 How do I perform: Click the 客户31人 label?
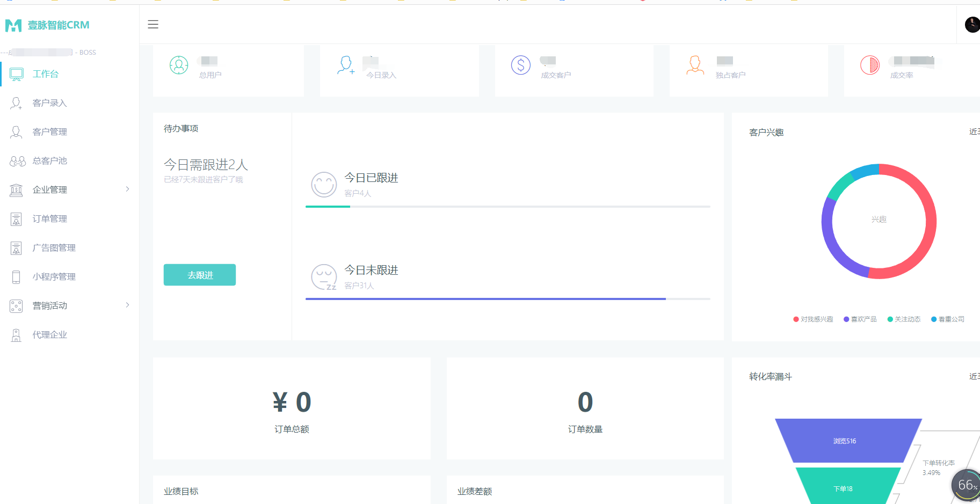359,286
